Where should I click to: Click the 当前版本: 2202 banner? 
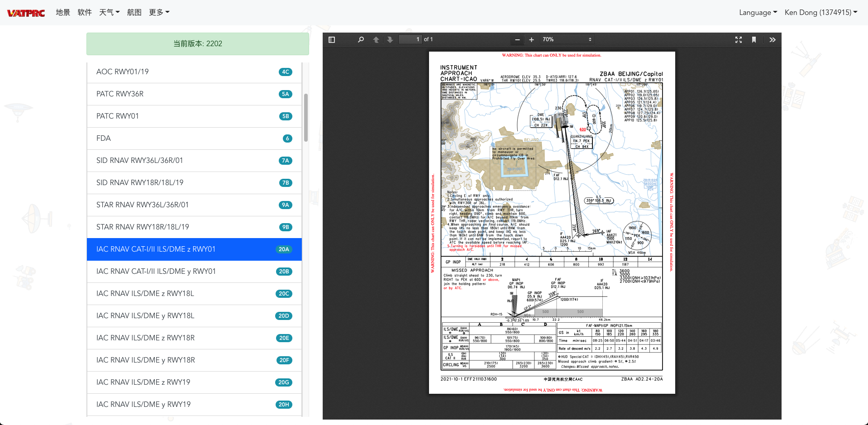[198, 44]
